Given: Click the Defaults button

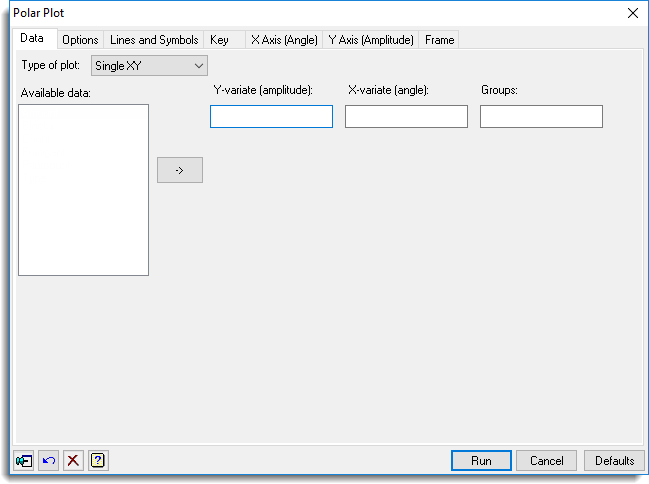Looking at the screenshot, I should (x=614, y=461).
